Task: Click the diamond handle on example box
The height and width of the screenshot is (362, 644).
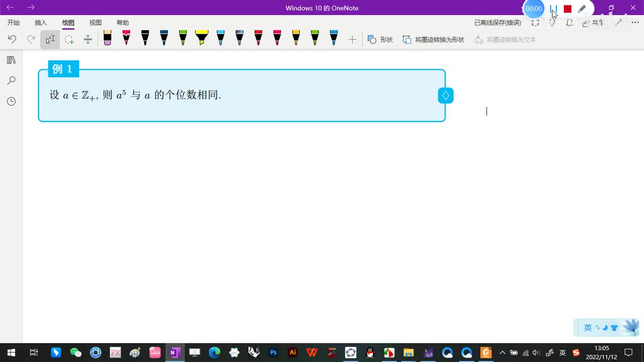Action: click(x=446, y=96)
